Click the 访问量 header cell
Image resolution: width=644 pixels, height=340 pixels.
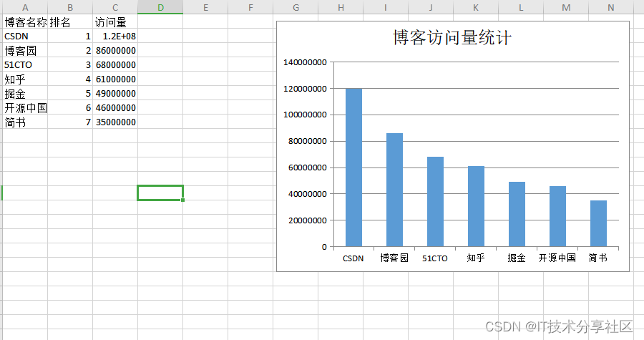[115, 21]
